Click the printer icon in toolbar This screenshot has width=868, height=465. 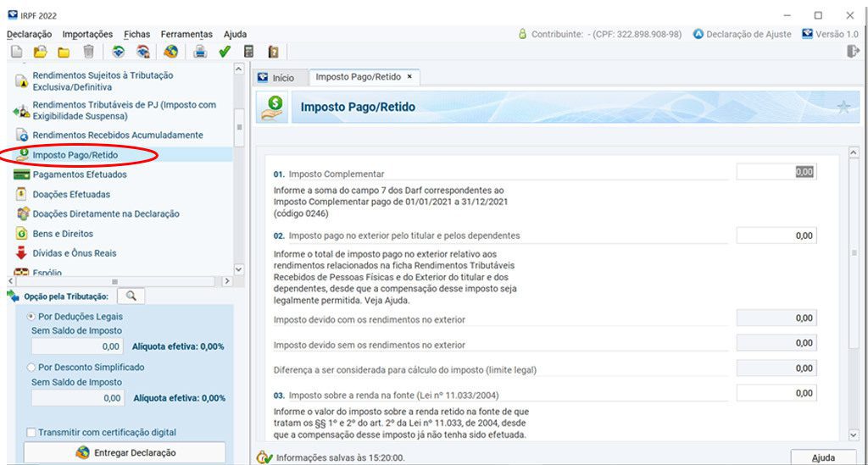pyautogui.click(x=200, y=52)
